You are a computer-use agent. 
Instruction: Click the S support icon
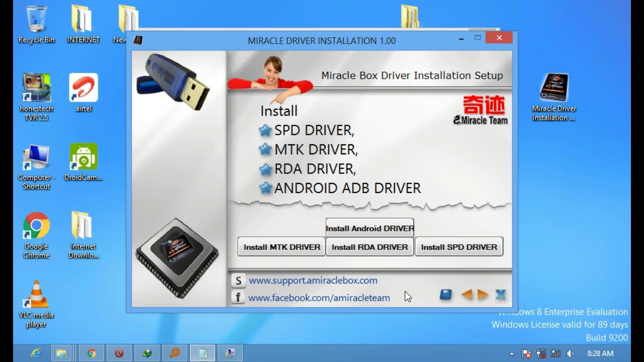[238, 281]
